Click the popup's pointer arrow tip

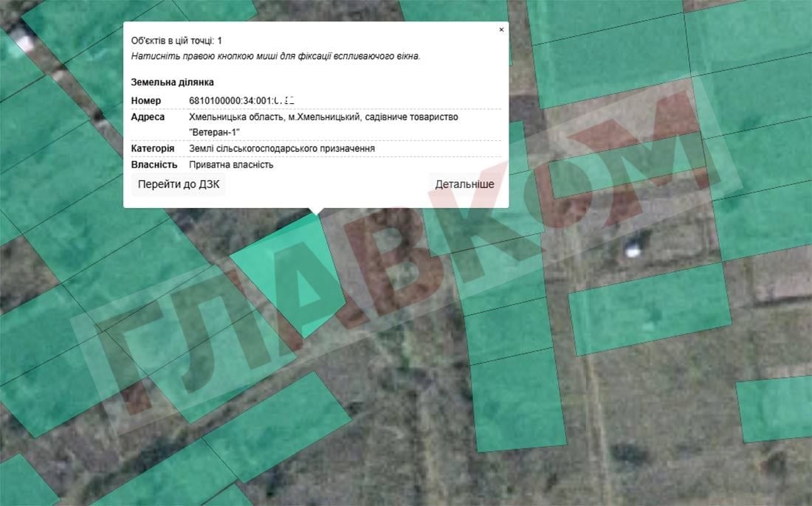click(317, 215)
